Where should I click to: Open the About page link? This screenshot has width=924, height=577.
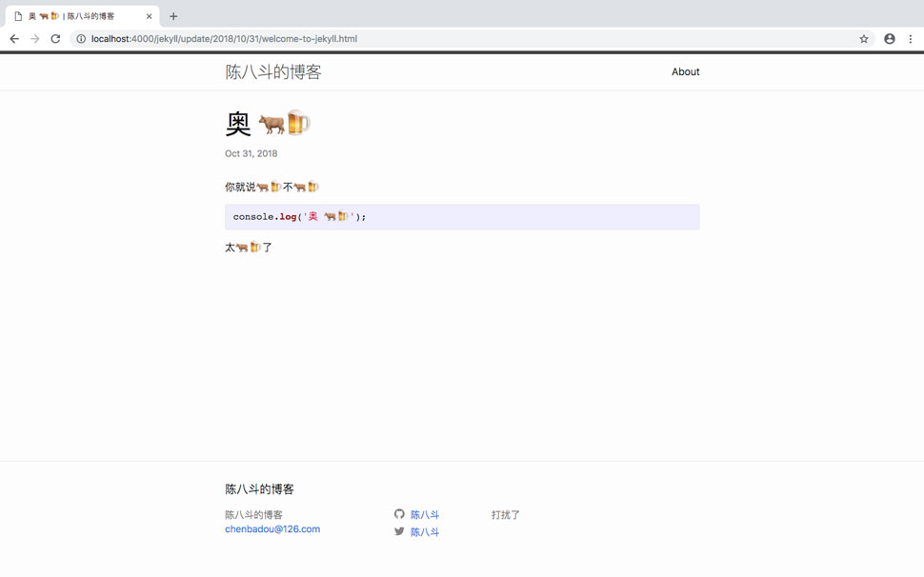(x=685, y=71)
